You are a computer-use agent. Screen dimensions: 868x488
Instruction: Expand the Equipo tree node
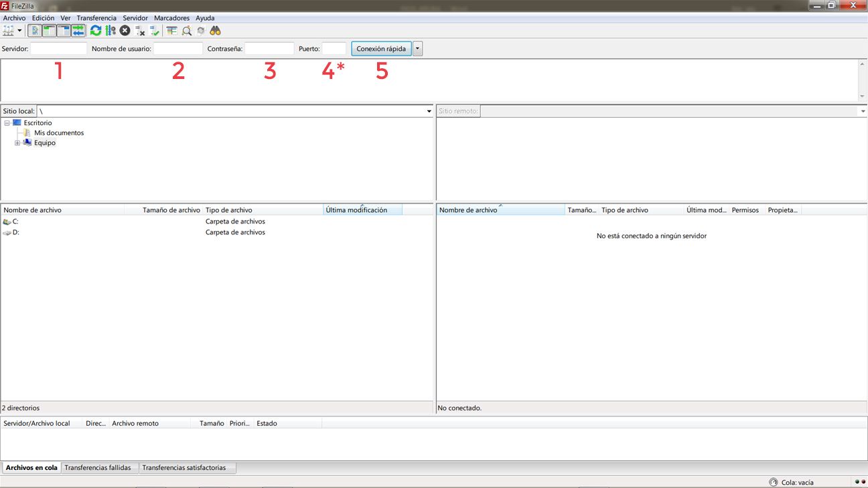[x=17, y=143]
